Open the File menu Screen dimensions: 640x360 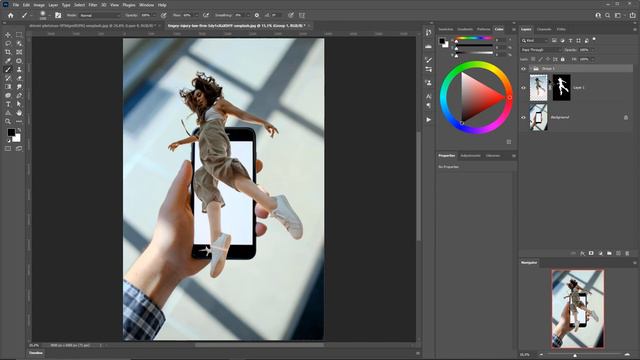(x=16, y=5)
